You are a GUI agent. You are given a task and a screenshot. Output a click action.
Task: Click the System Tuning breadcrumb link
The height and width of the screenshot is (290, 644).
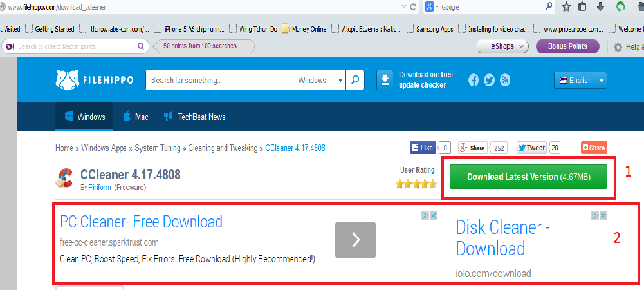[158, 148]
